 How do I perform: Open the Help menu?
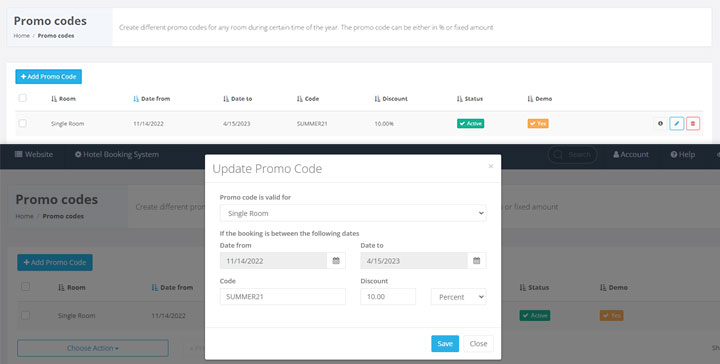683,155
